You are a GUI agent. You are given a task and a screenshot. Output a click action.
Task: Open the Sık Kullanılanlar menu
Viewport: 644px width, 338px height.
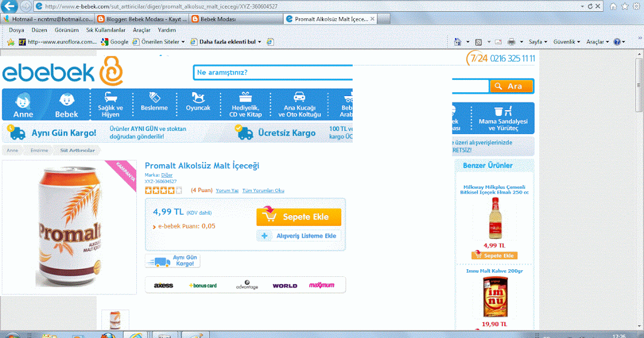pyautogui.click(x=106, y=30)
